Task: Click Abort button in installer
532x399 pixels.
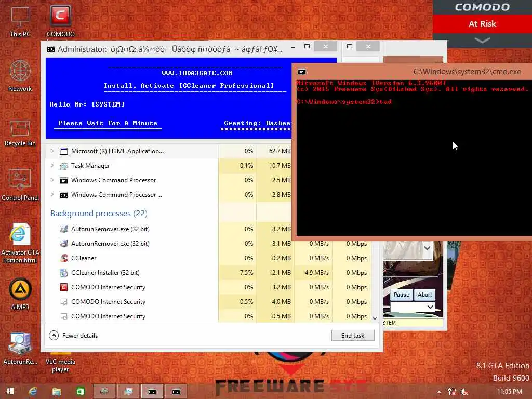Action: 424,295
